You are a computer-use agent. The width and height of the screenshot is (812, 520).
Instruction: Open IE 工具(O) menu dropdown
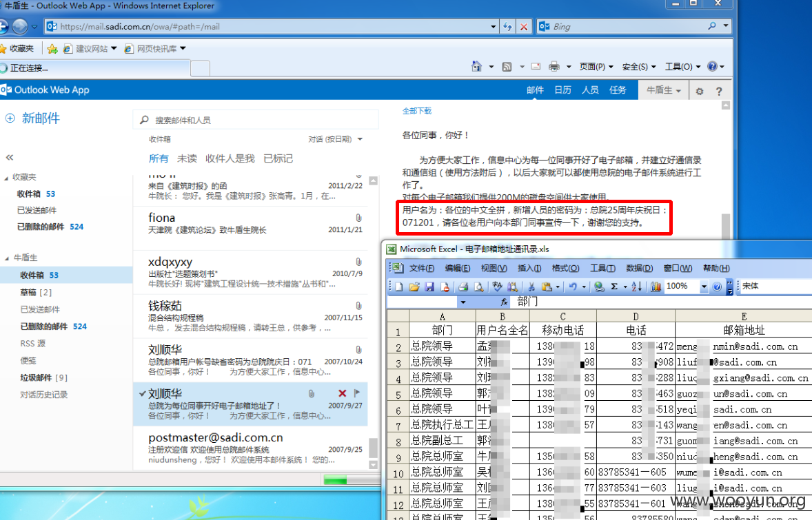coord(682,67)
